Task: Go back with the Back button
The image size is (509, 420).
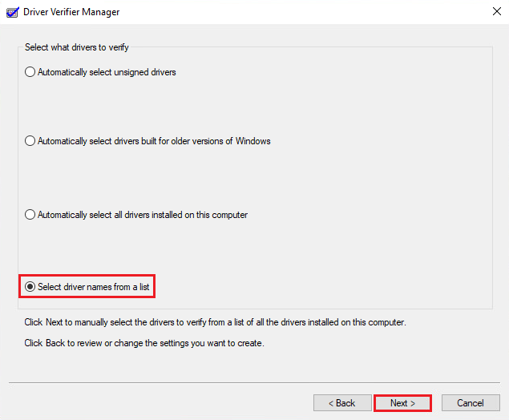Action: (342, 403)
